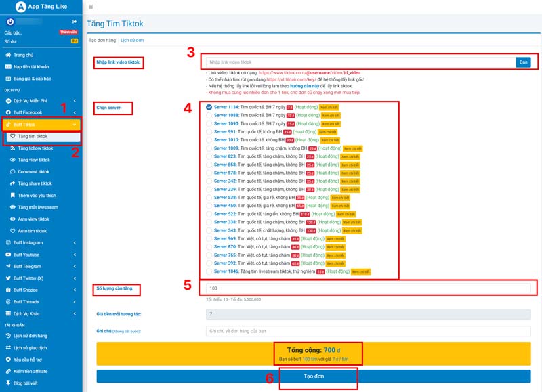Click the Dán paste button
This screenshot has height=392, width=542.
pos(523,62)
